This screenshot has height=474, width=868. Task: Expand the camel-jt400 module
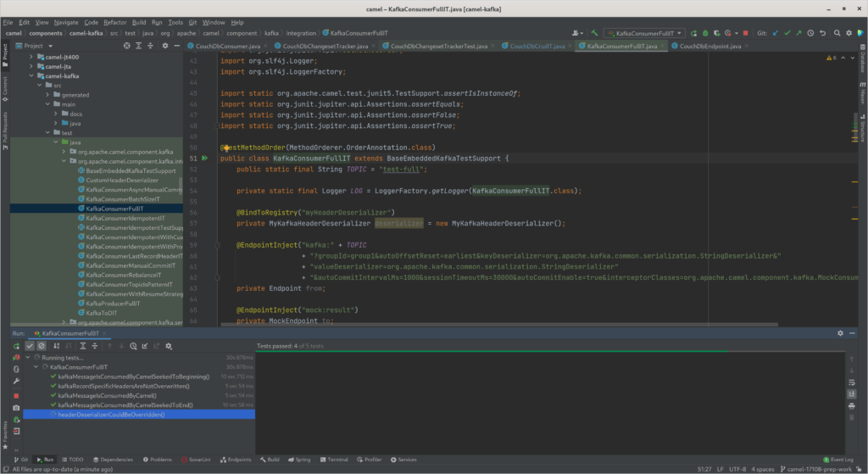(31, 57)
